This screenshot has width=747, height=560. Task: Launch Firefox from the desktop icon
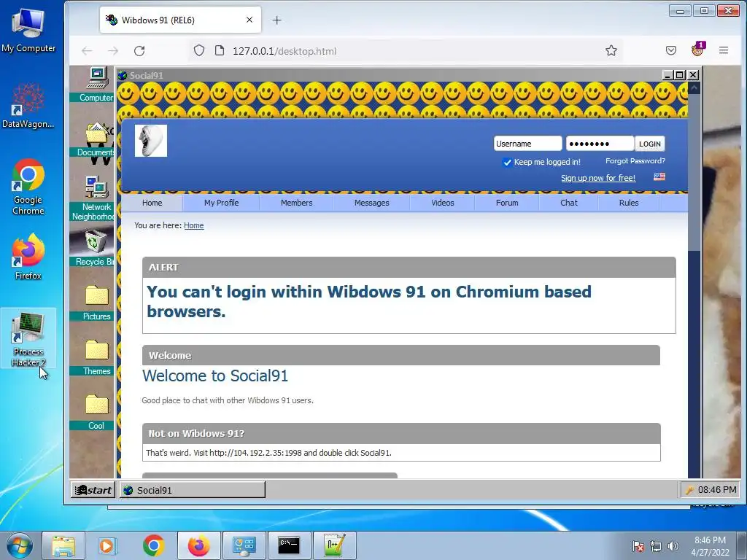click(28, 256)
